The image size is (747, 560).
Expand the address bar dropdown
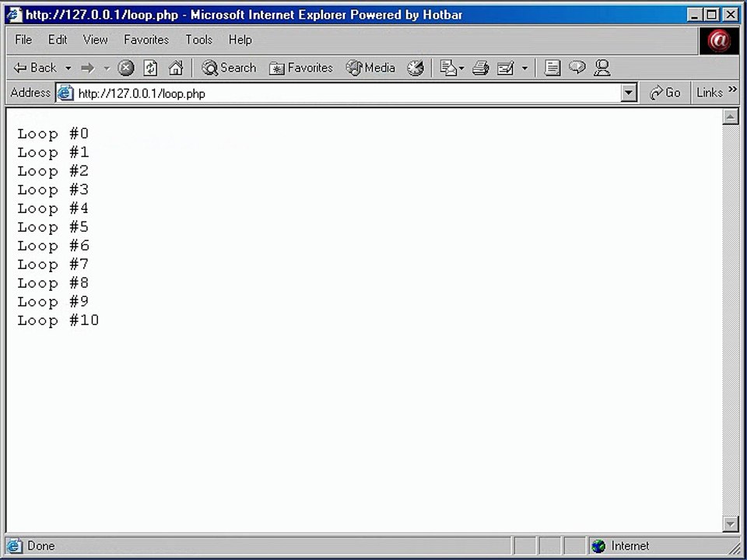629,93
